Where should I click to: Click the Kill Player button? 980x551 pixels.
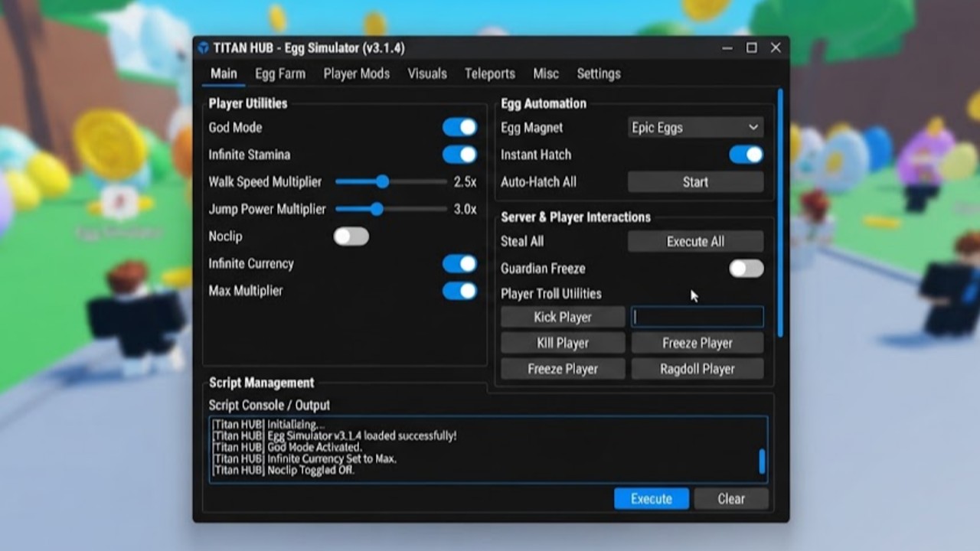point(563,343)
